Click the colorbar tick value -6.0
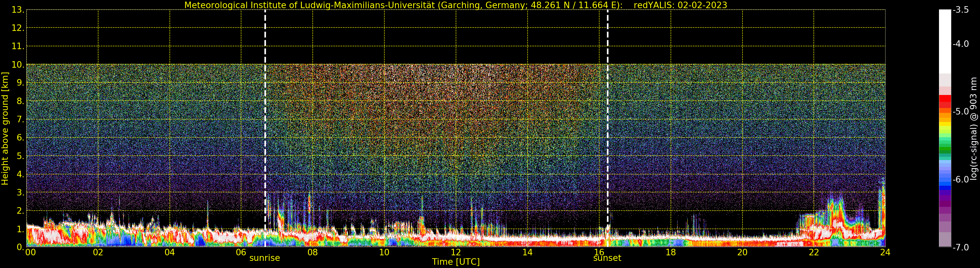980x268 pixels. coord(960,180)
